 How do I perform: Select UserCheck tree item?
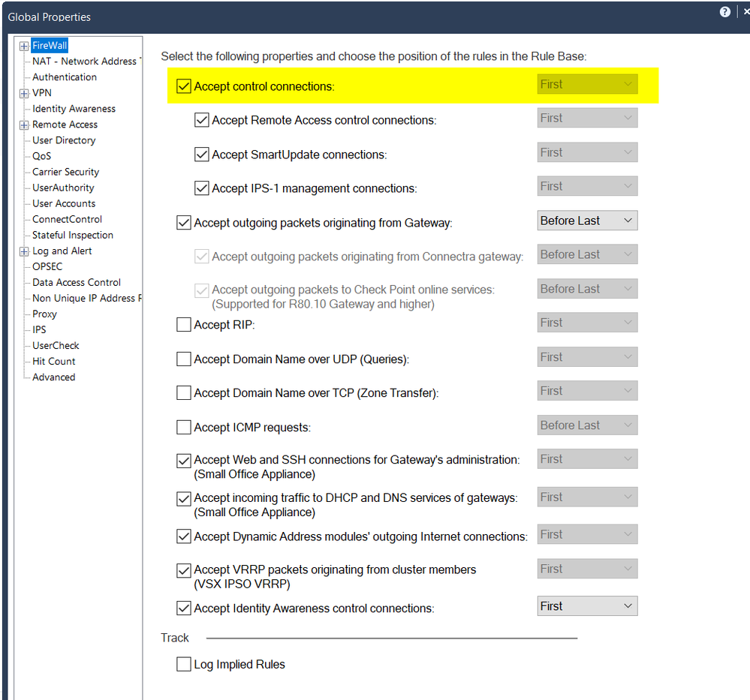56,345
